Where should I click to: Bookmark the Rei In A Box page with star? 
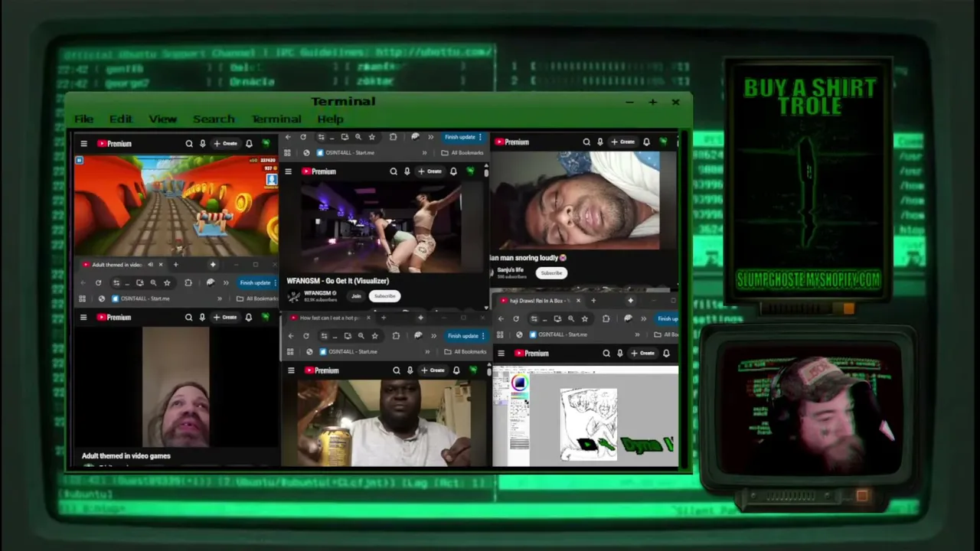585,319
